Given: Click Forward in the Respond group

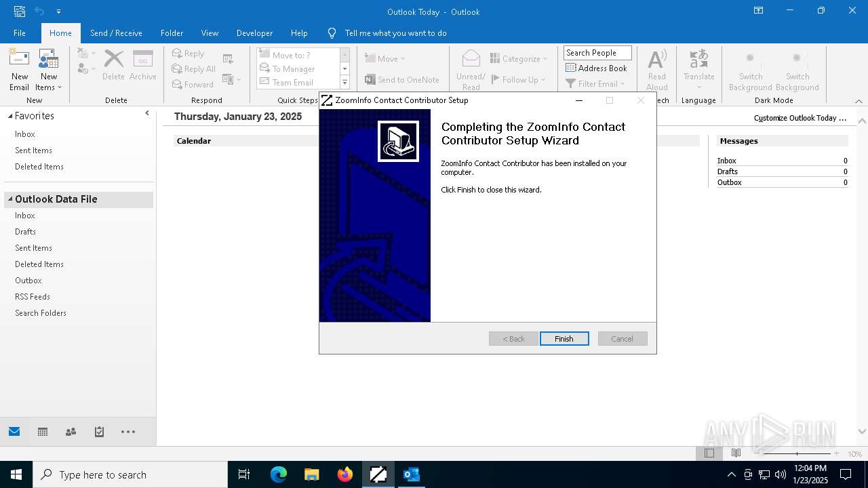Looking at the screenshot, I should click(193, 85).
